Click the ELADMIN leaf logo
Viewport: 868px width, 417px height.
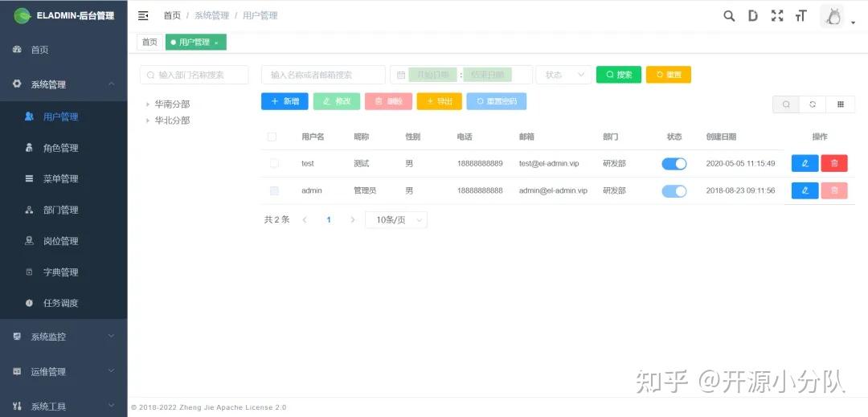coord(23,15)
